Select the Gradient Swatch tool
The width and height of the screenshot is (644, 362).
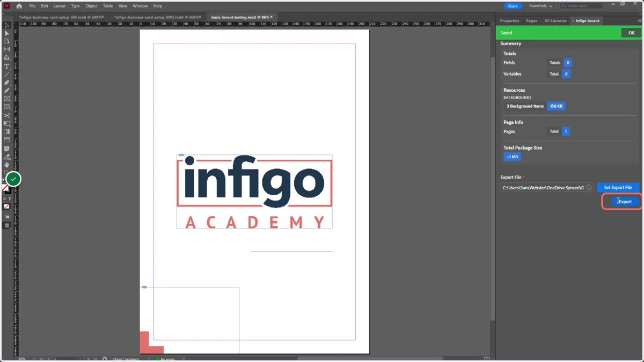[x=7, y=132]
